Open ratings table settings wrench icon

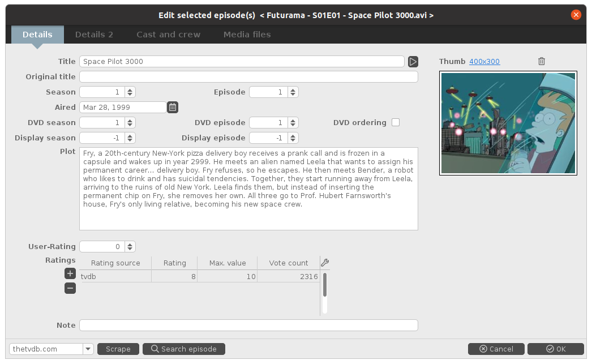324,263
